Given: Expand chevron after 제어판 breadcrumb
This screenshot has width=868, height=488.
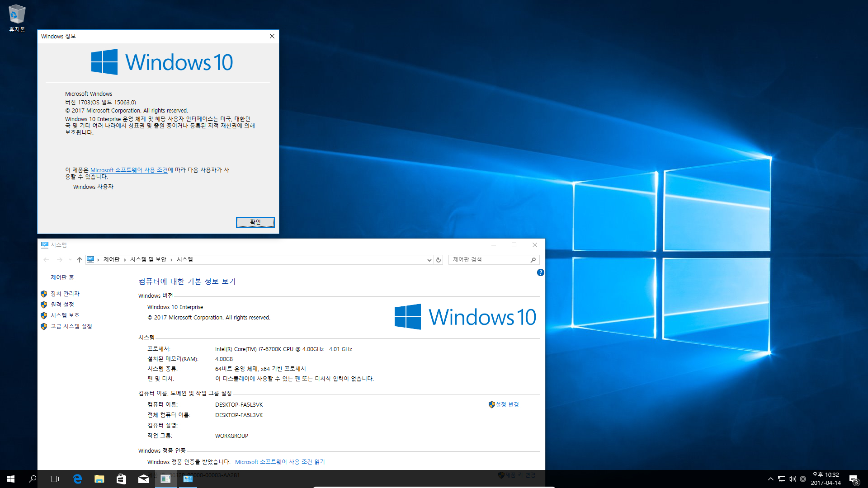Looking at the screenshot, I should [125, 260].
